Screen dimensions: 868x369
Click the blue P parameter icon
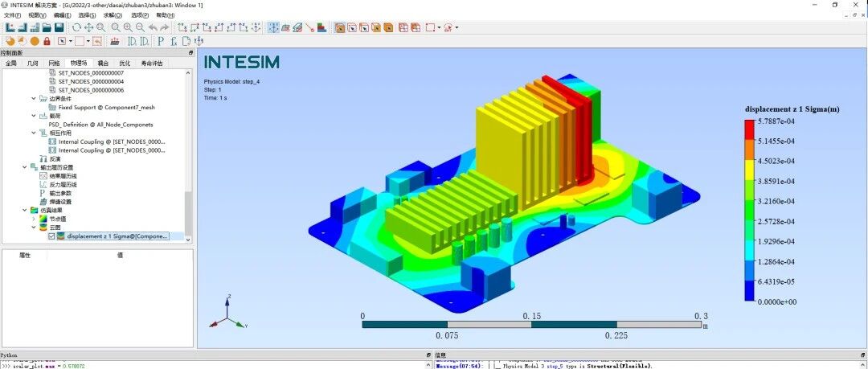click(161, 41)
